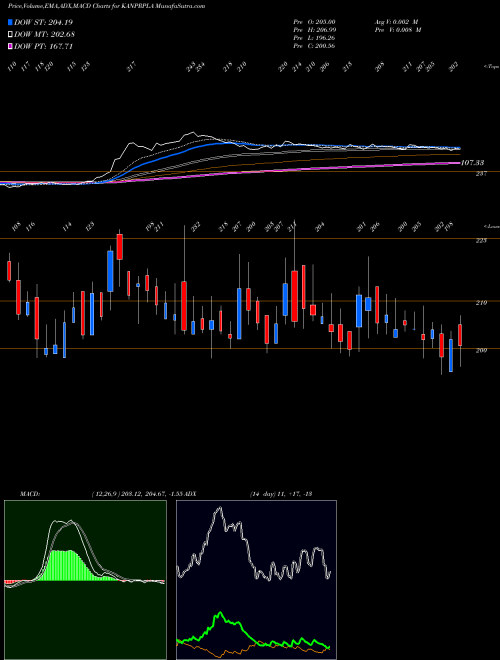
Task: Click the chart title mentioning MunafaSutra.com
Action: [106, 7]
